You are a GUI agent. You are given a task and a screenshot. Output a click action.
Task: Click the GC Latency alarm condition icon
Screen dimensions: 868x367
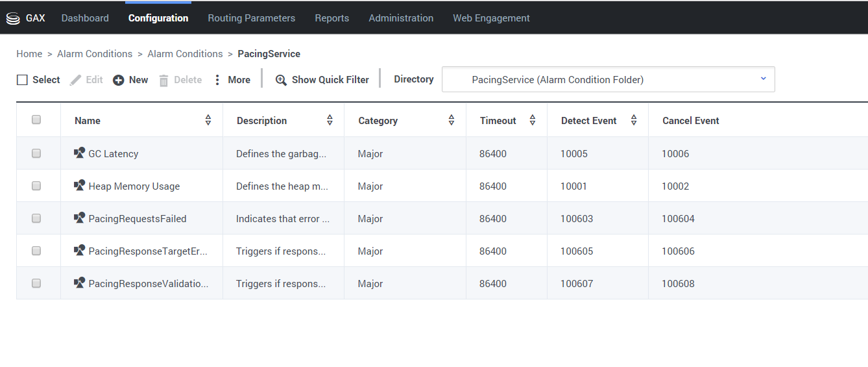point(80,153)
